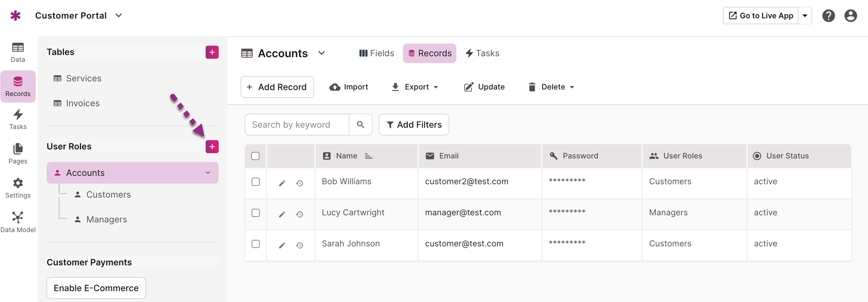This screenshot has width=868, height=302.
Task: Select the Sarah Johnson row checkbox
Action: click(255, 244)
